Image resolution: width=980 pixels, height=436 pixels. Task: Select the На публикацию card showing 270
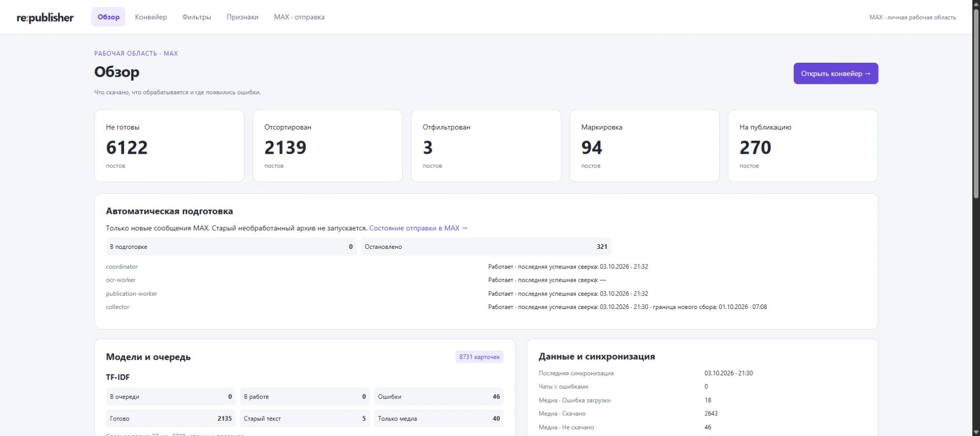pyautogui.click(x=803, y=146)
